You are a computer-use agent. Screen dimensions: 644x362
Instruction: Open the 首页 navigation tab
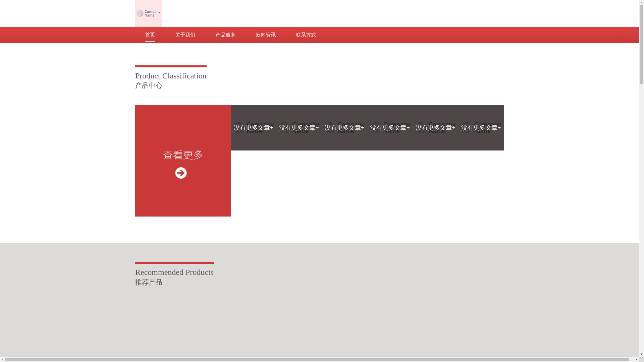point(150,35)
